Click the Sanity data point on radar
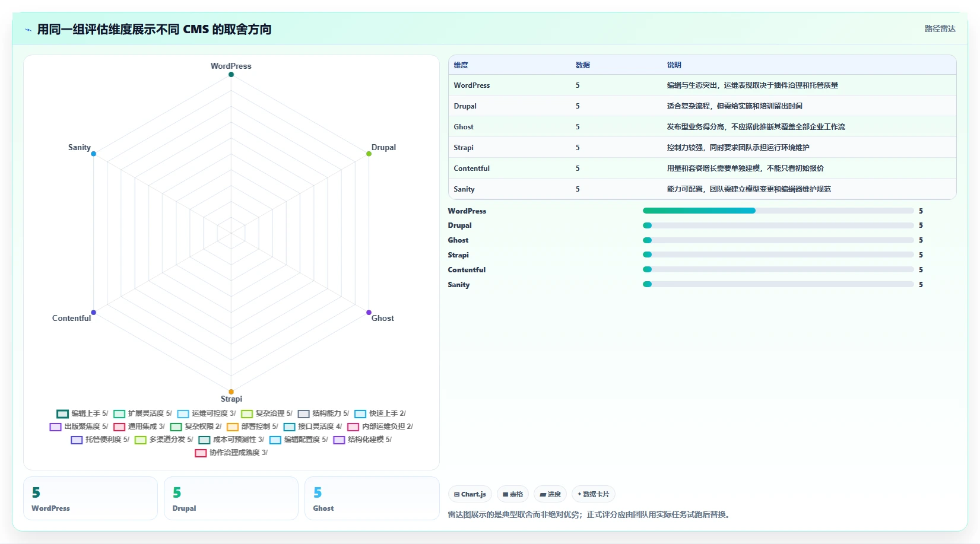The height and width of the screenshot is (544, 980). click(x=93, y=154)
